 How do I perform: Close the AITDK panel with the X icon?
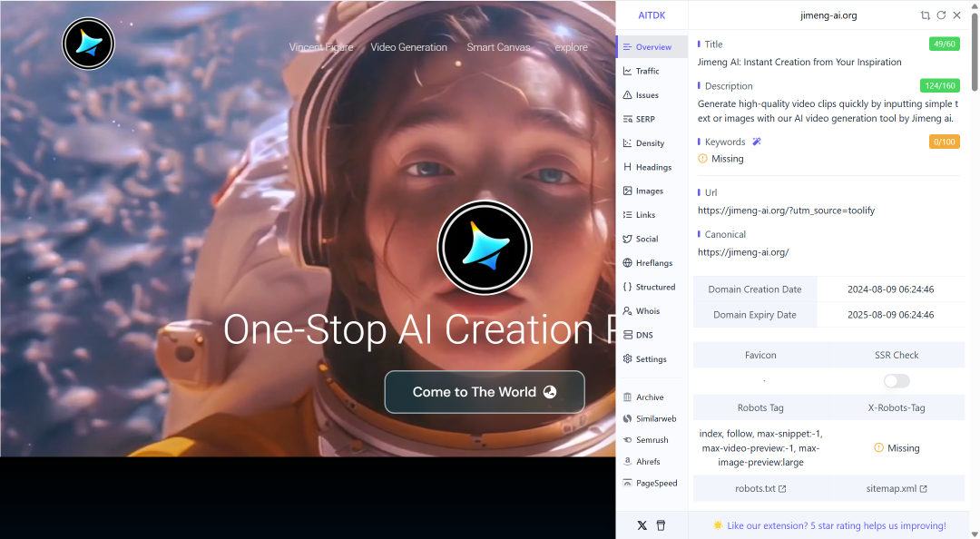[957, 15]
